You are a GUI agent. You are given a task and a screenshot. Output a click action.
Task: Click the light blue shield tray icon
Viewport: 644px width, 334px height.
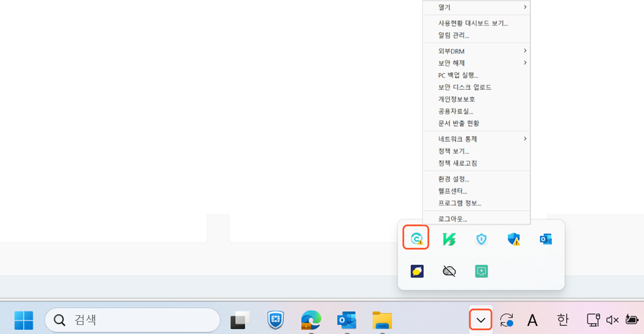click(x=481, y=239)
